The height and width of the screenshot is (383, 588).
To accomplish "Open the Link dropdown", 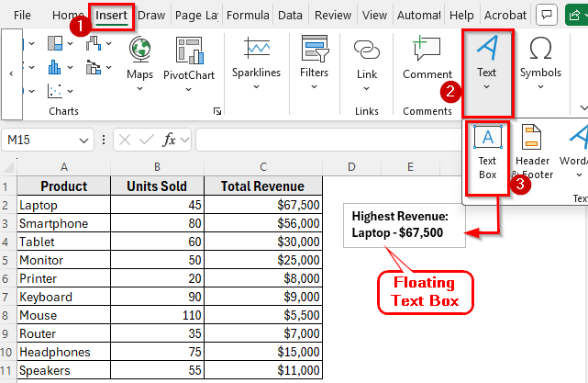I will (367, 62).
